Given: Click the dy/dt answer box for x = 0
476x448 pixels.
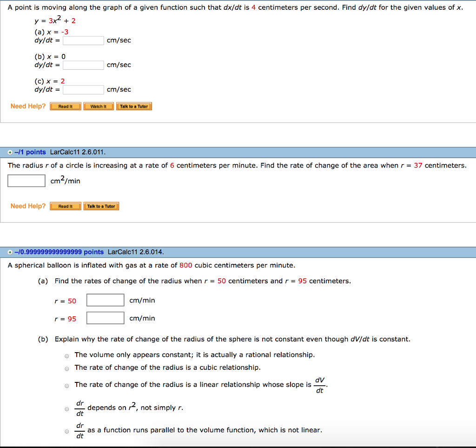Looking at the screenshot, I should tap(83, 65).
